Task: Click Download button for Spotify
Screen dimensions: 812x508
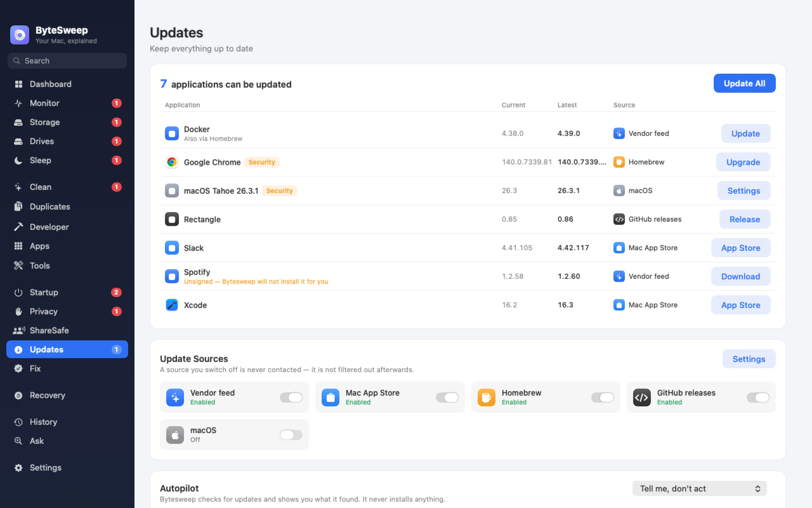Action: 741,276
